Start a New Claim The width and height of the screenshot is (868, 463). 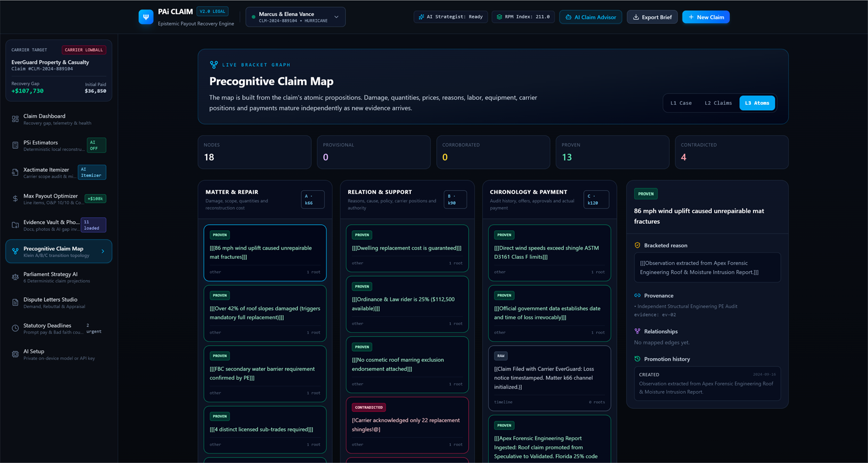coord(706,17)
